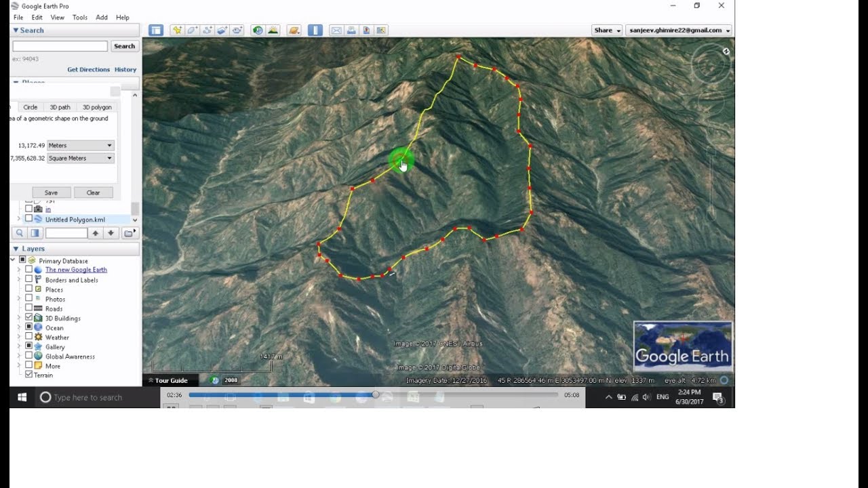Check the Places layer checkbox
Screen dimensions: 868x488
click(28, 289)
